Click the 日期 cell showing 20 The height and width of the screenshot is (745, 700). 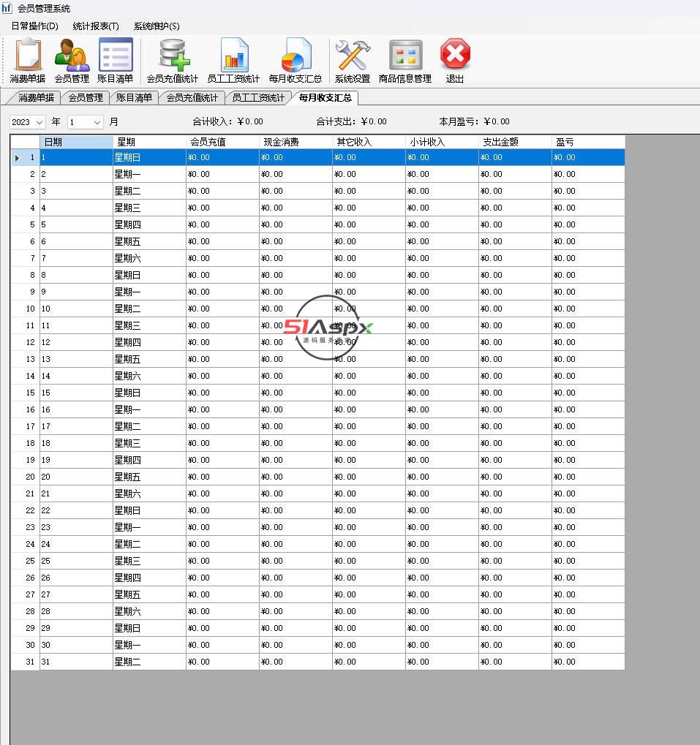76,477
